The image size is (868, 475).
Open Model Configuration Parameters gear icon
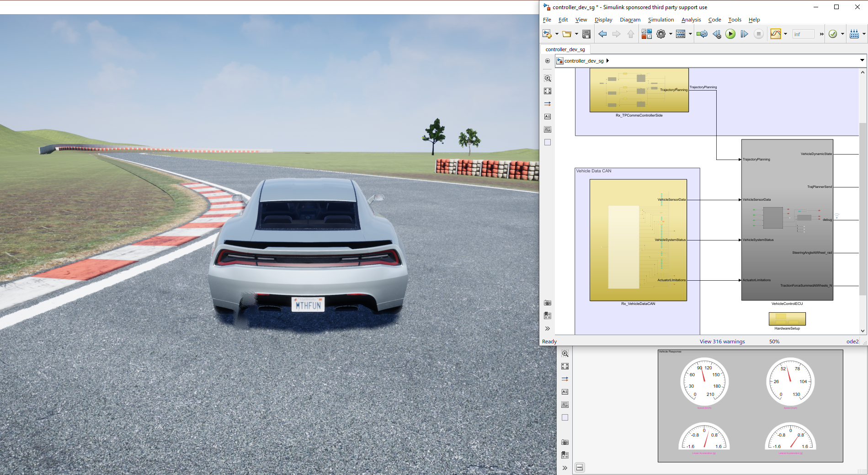[x=660, y=34]
